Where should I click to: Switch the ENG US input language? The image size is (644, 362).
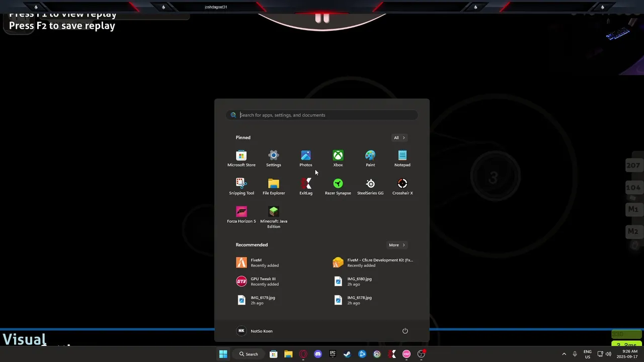pos(588,354)
